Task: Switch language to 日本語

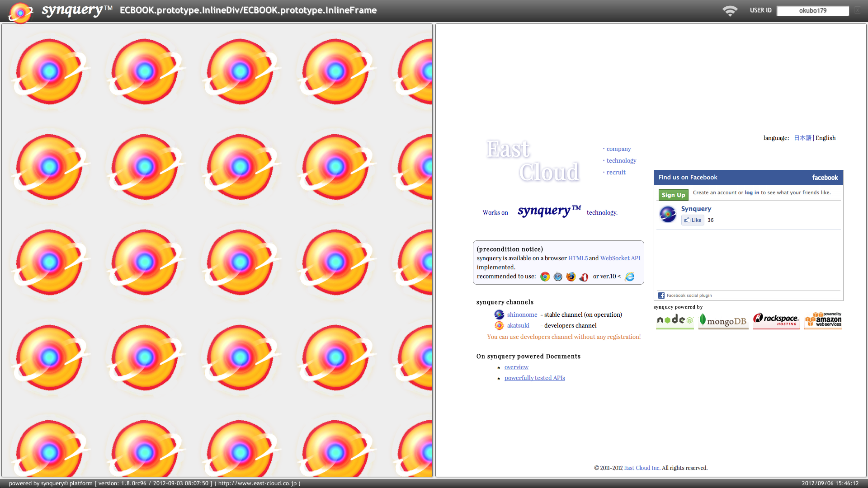Action: click(802, 138)
